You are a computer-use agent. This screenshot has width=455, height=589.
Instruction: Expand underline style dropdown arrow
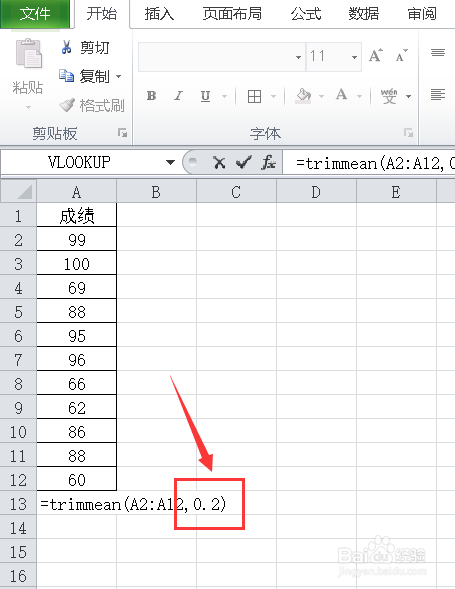(225, 97)
